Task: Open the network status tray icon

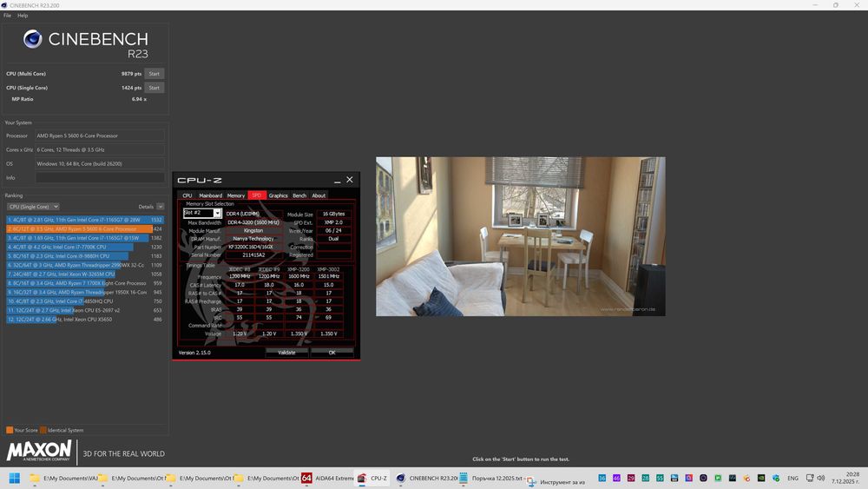Action: (810, 478)
